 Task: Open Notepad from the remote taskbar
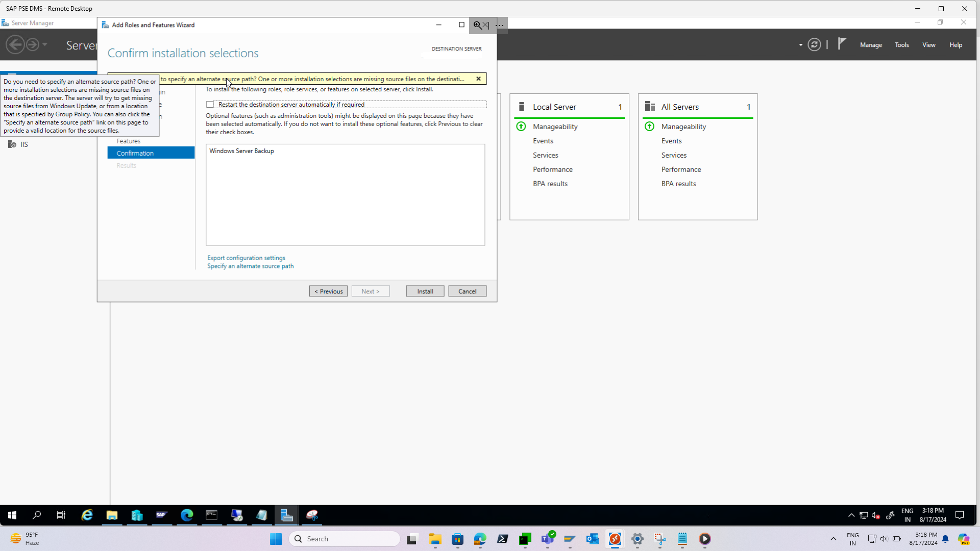(x=261, y=515)
